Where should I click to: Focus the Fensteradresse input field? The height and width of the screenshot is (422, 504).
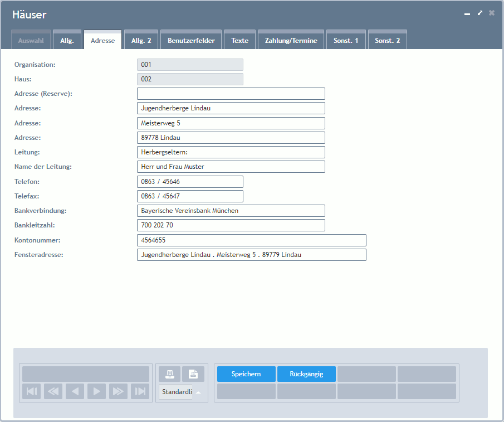pyautogui.click(x=252, y=255)
